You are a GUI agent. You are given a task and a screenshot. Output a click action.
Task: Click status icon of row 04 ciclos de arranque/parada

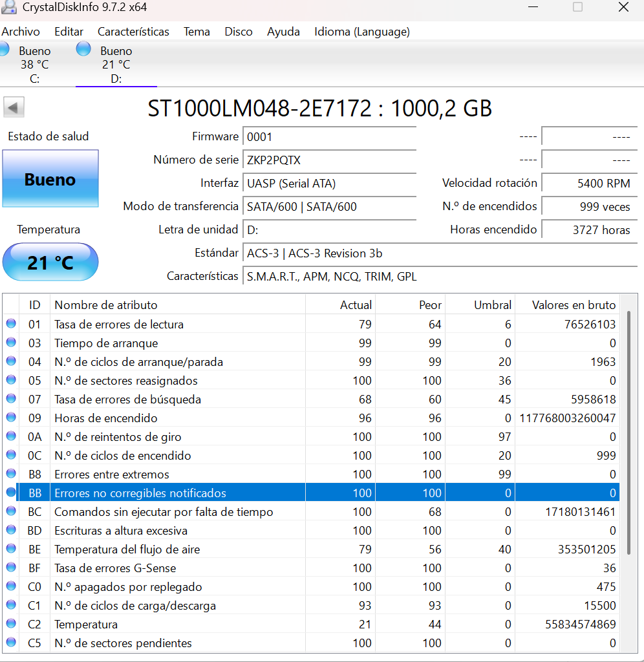pos(11,361)
